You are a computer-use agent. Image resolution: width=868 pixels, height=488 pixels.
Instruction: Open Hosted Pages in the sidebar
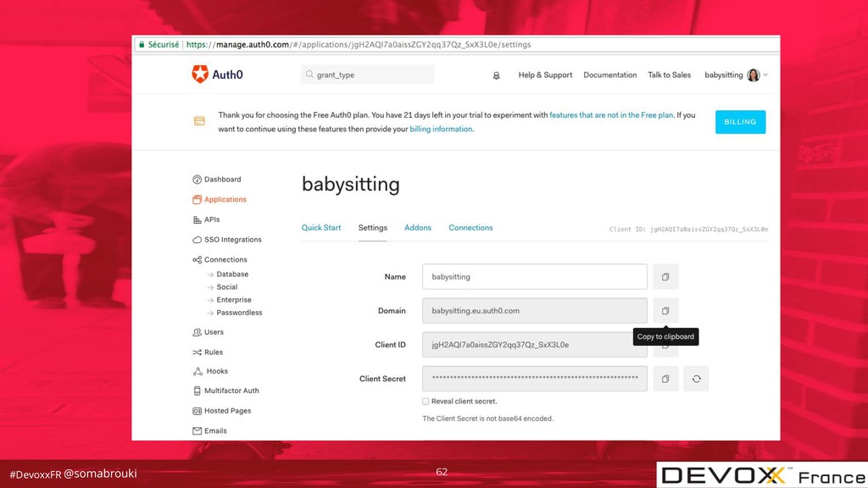[227, 411]
